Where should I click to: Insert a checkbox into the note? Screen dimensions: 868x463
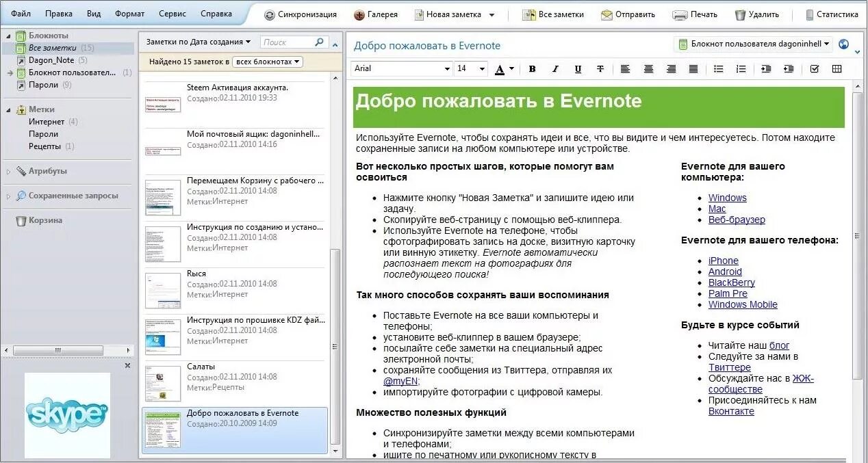click(814, 68)
